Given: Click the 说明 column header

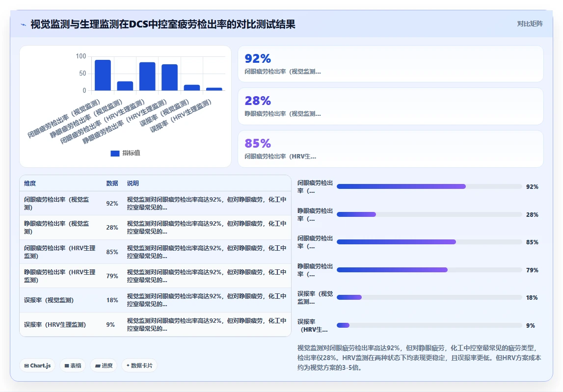Looking at the screenshot, I should point(133,183).
